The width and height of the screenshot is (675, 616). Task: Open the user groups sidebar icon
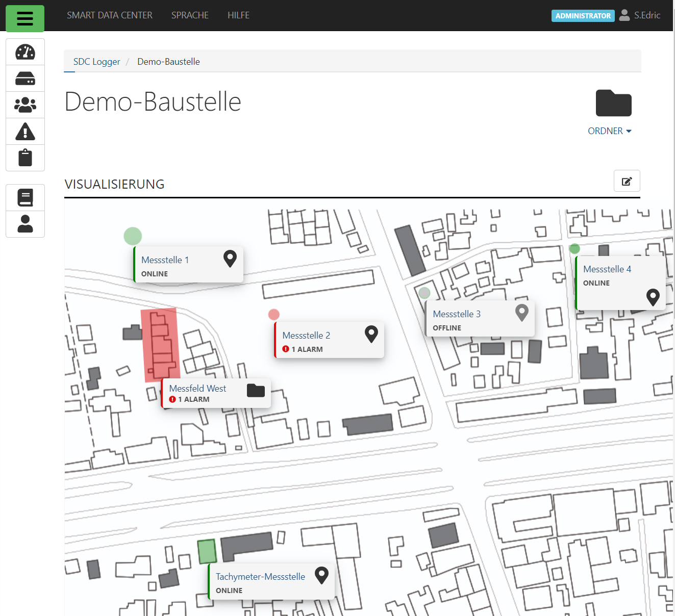pos(25,105)
